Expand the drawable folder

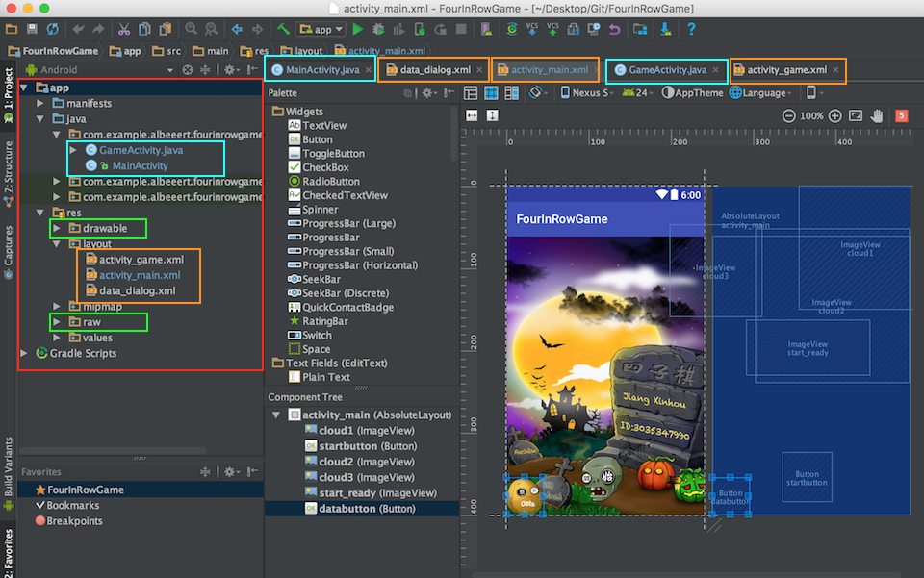pyautogui.click(x=57, y=228)
